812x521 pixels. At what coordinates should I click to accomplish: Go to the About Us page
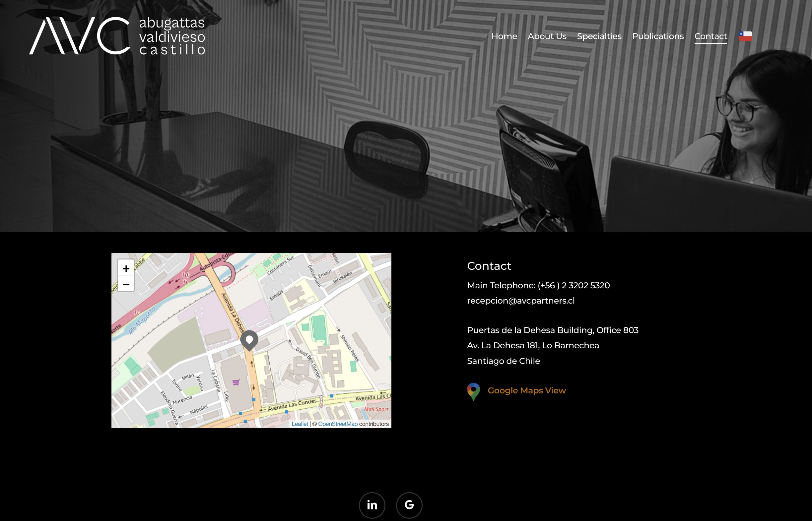pos(547,36)
